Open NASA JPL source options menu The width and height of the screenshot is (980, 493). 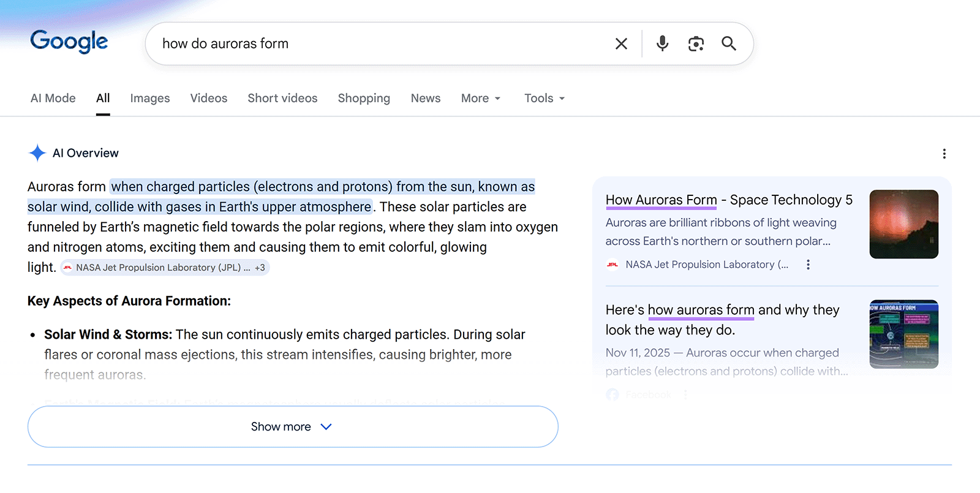tap(809, 265)
